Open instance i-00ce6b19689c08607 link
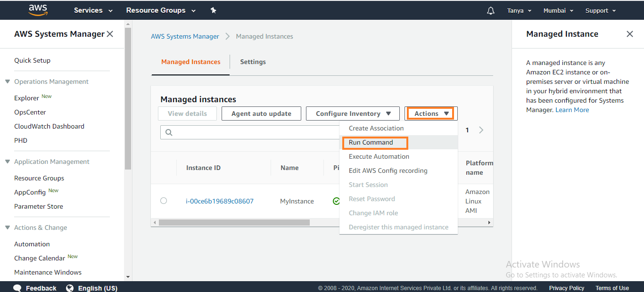The image size is (644, 292). (x=220, y=201)
